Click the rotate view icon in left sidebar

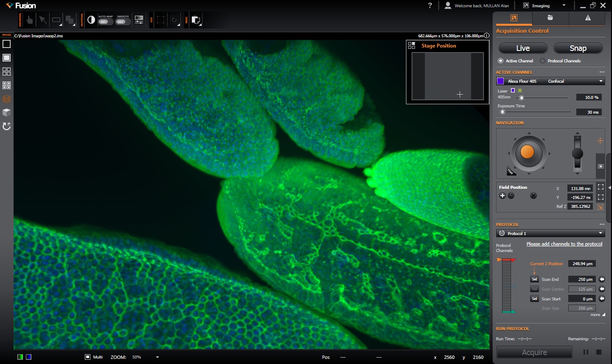coord(6,126)
